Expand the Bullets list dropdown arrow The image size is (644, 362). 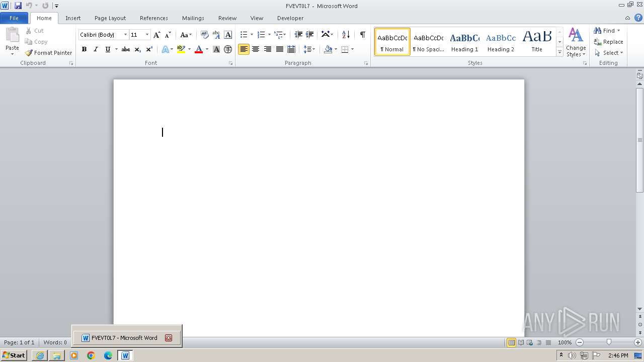point(252,35)
